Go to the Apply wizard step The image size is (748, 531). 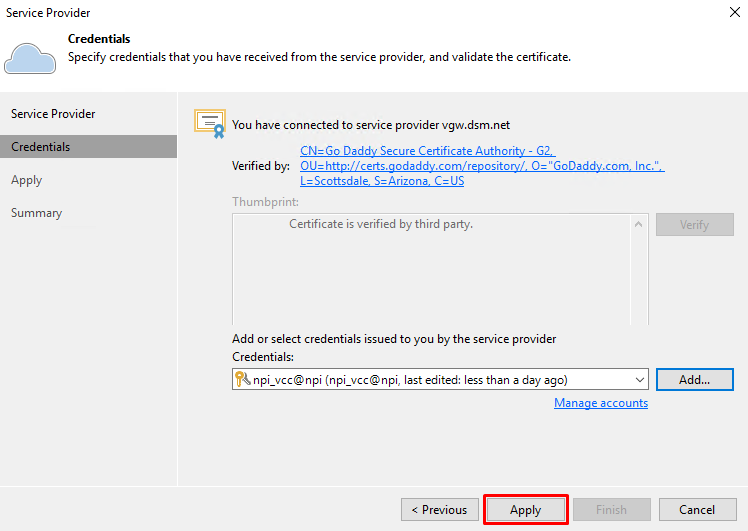click(x=26, y=180)
